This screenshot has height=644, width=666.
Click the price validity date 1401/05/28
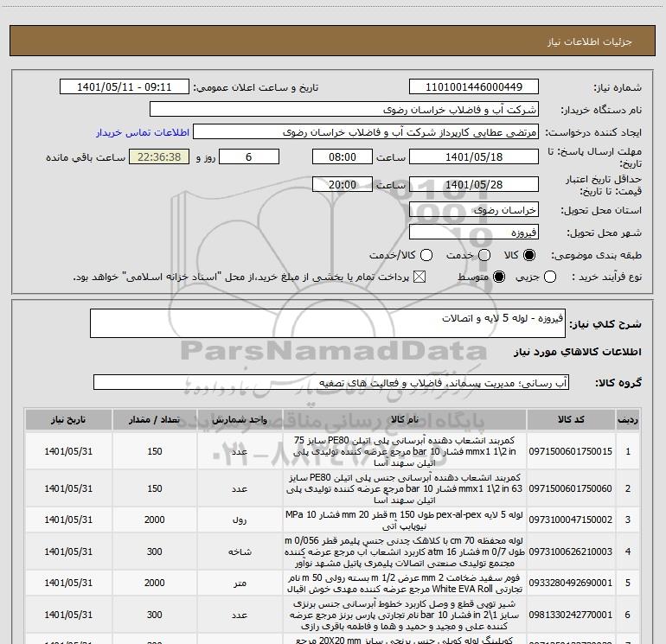click(474, 184)
